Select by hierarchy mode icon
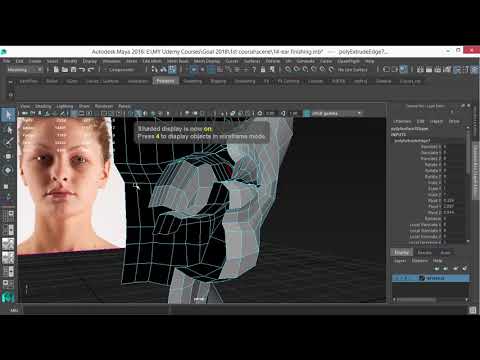The height and width of the screenshot is (360, 480). [x=155, y=69]
